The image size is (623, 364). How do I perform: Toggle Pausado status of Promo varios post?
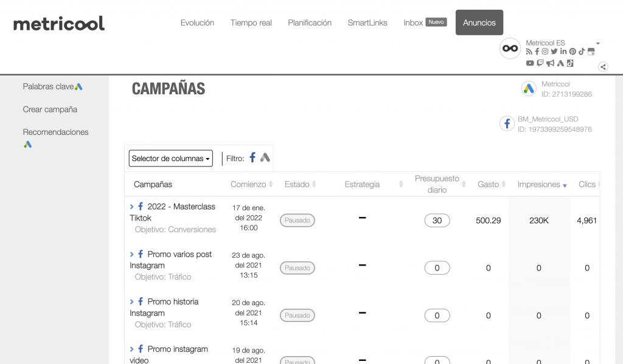pos(297,268)
